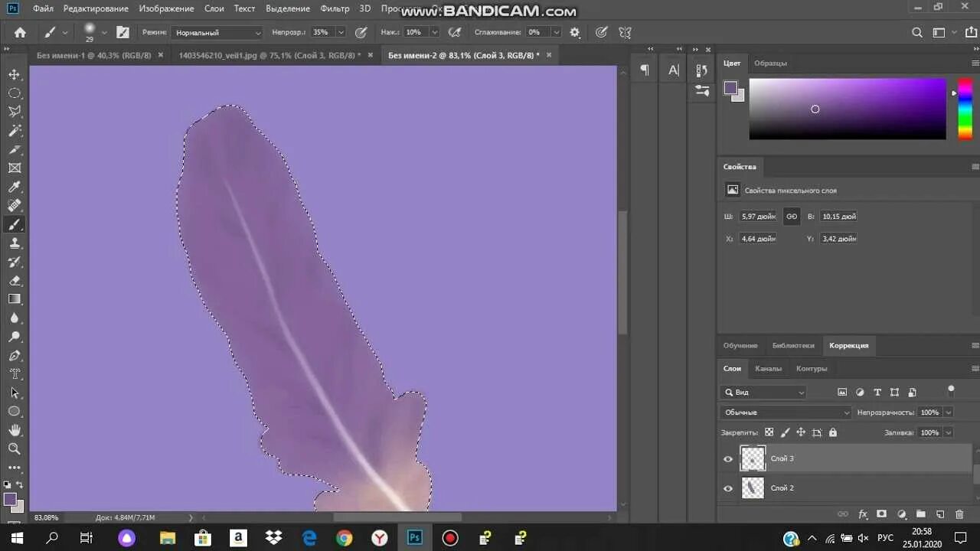Expand layer Непрозрачность 100% dropdown

click(949, 412)
